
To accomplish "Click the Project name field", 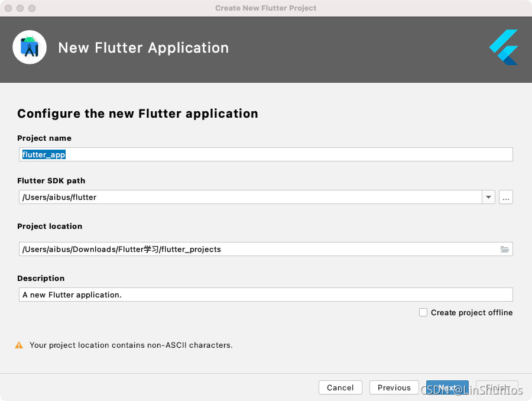I will tap(265, 154).
